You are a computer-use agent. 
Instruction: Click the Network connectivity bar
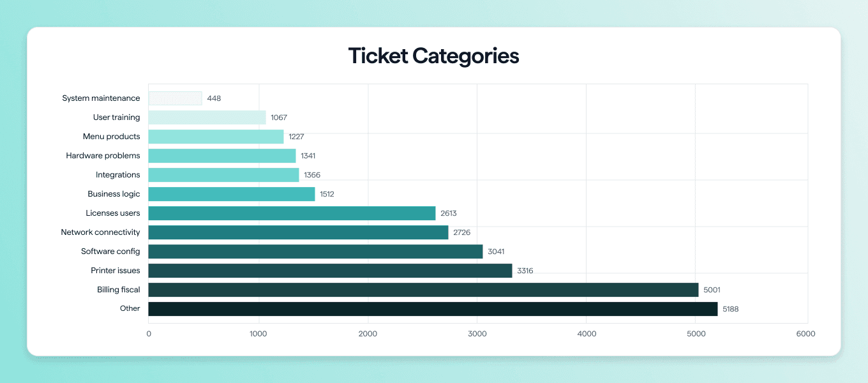tap(298, 232)
